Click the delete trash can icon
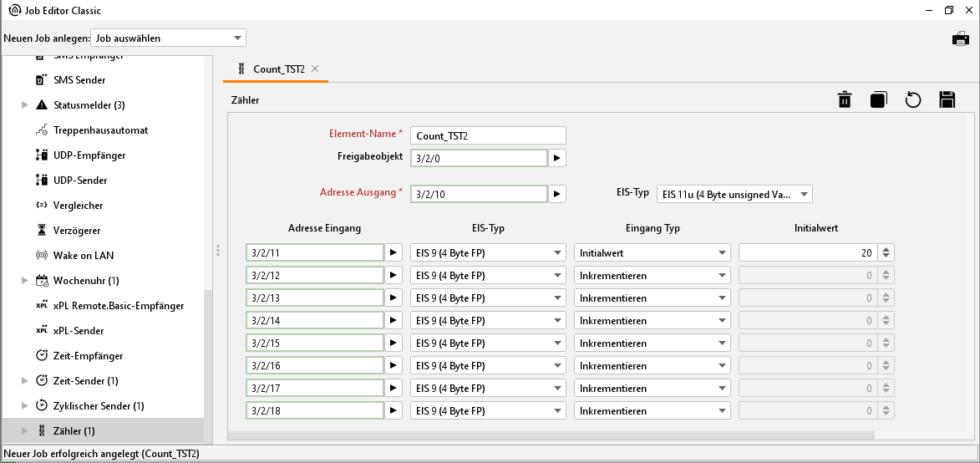The image size is (980, 463). pos(845,100)
